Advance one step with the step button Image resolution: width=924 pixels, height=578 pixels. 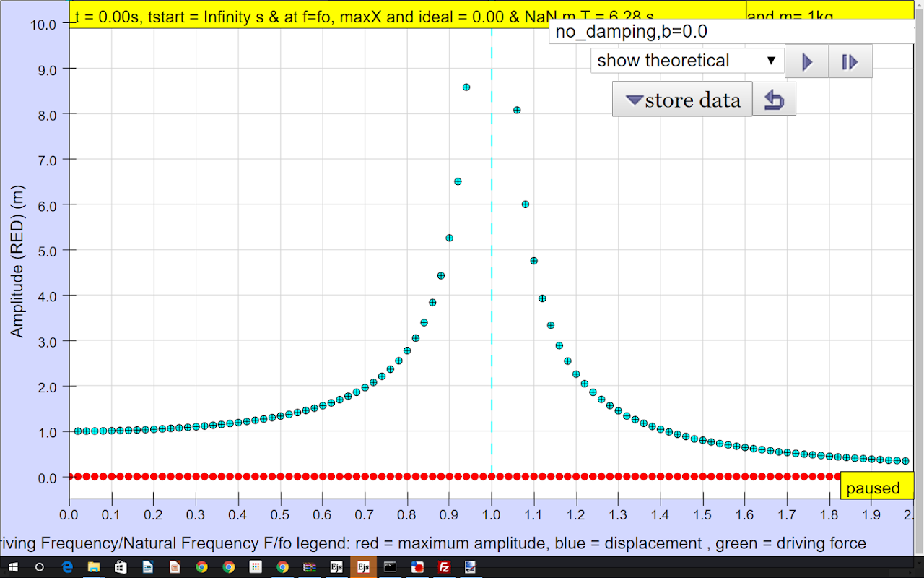850,61
